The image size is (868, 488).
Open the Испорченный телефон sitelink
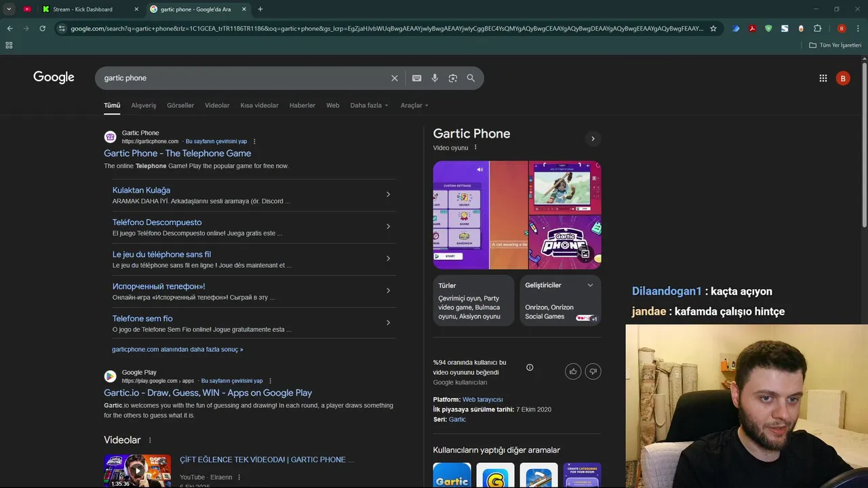[159, 287]
